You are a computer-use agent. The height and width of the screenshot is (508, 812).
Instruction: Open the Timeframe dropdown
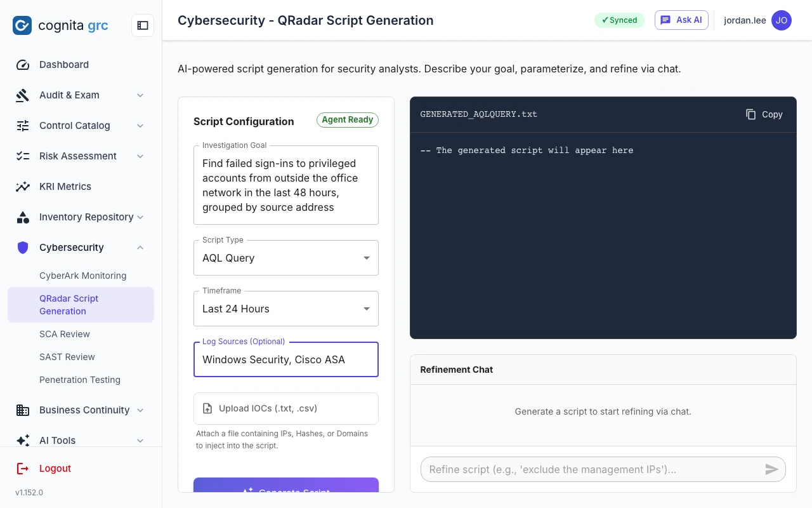pos(286,309)
